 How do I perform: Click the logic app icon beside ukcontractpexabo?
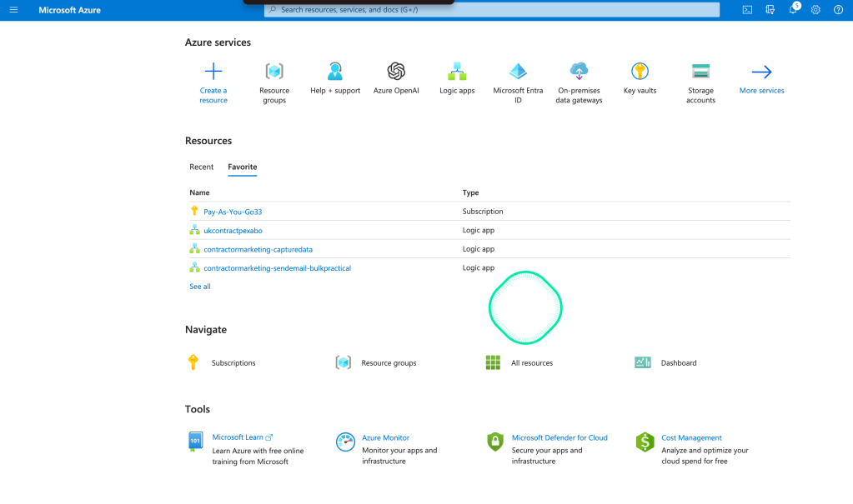pyautogui.click(x=194, y=230)
